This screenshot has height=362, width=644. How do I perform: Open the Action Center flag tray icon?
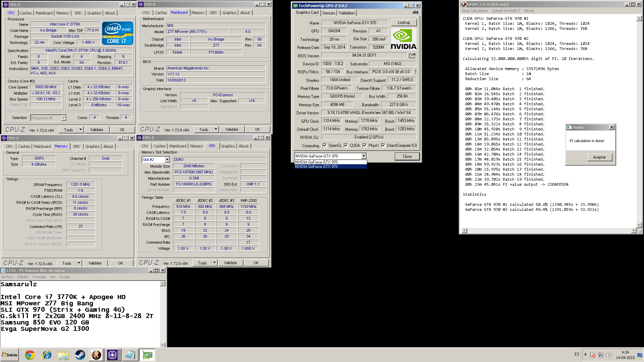coord(593,355)
